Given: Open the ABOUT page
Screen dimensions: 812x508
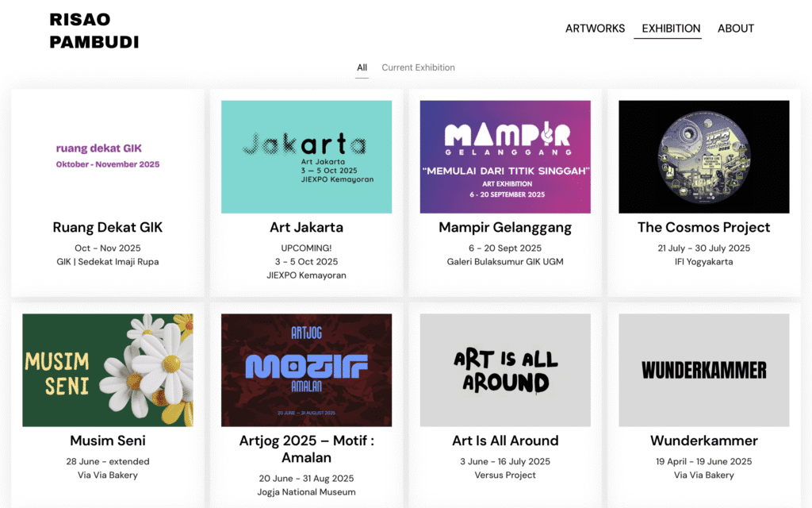Looking at the screenshot, I should [735, 29].
